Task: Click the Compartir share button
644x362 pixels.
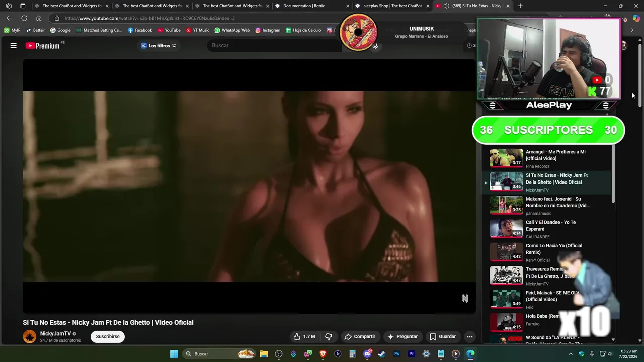Action: (x=360, y=336)
